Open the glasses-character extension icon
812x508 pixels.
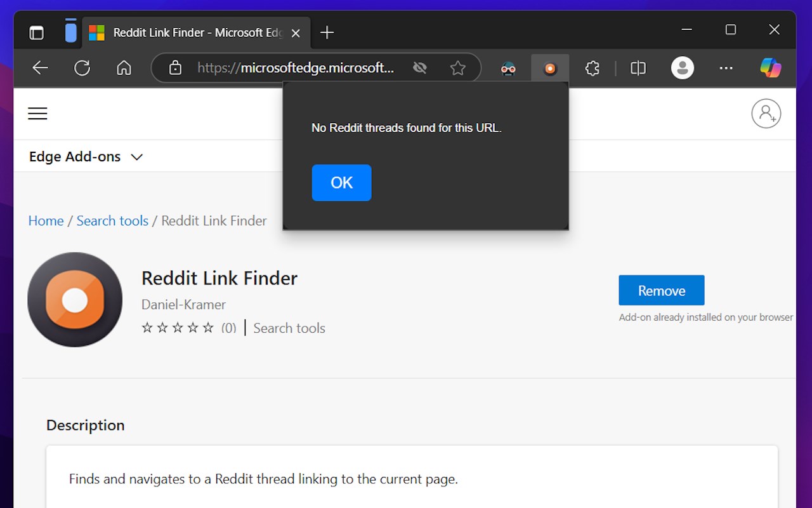point(508,69)
